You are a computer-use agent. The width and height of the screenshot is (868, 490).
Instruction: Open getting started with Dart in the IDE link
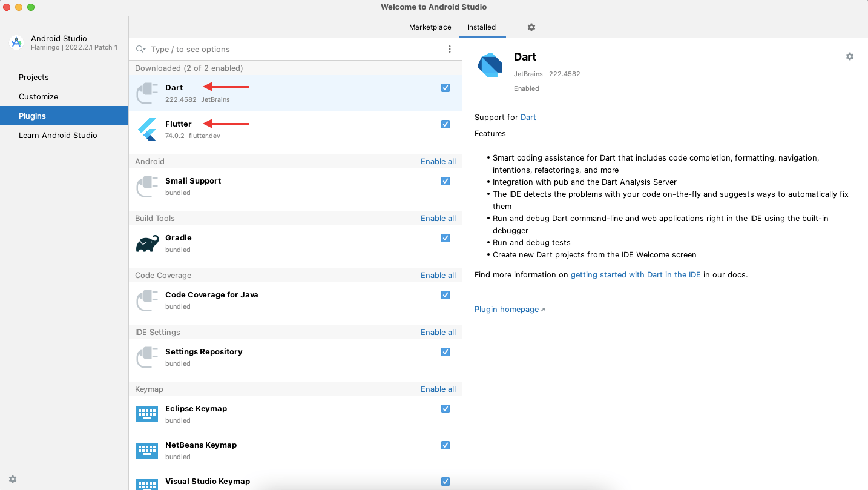[636, 274]
